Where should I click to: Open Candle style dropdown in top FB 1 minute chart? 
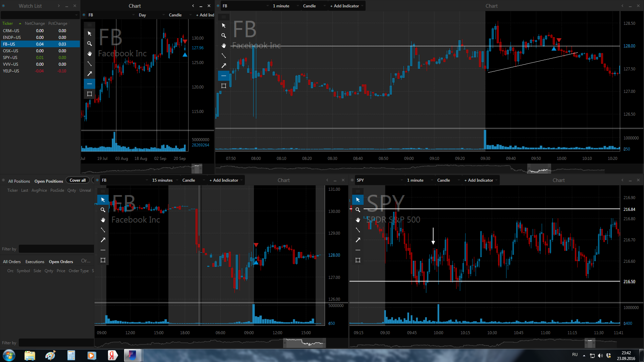(314, 6)
